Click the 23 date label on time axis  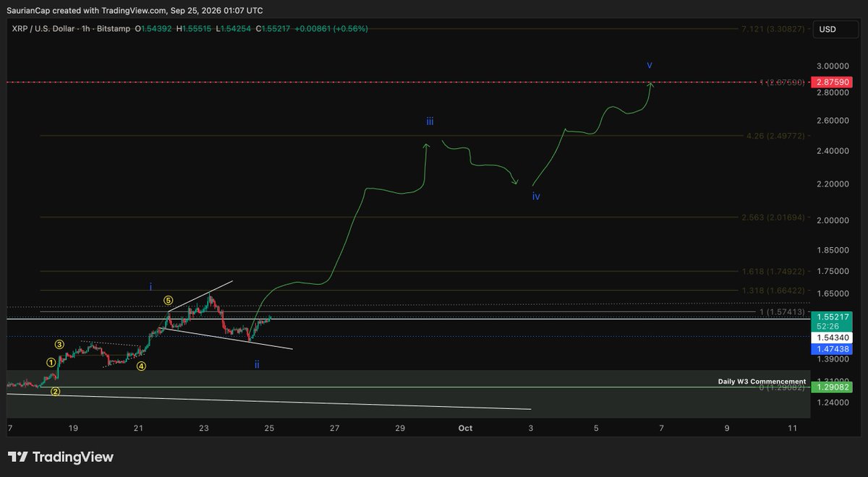click(204, 428)
